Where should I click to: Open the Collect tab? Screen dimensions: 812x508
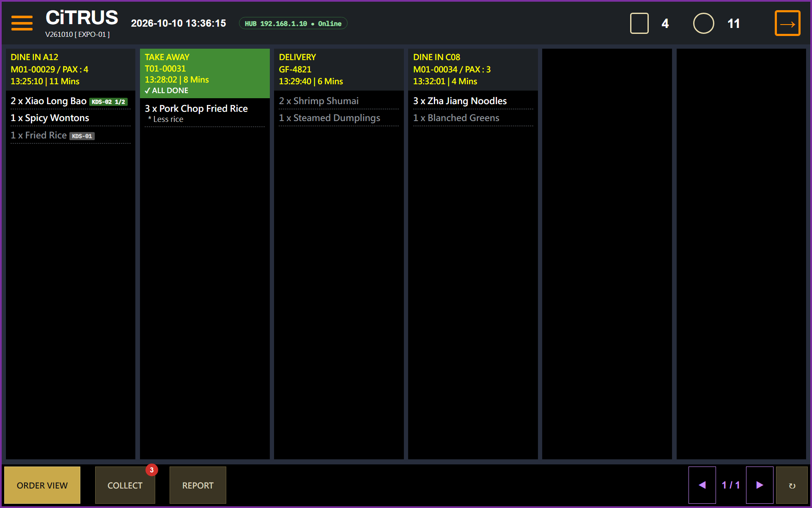(125, 485)
